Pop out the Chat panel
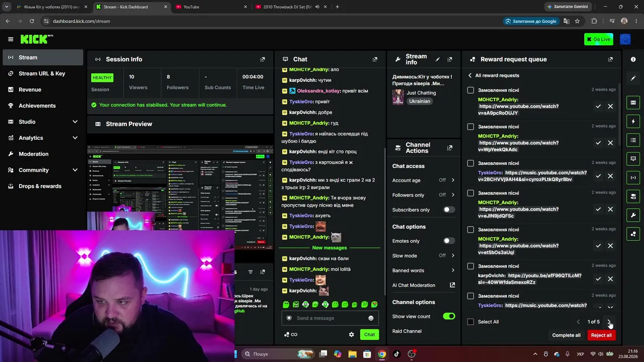Viewport: 644px width, 362px height. tap(375, 59)
